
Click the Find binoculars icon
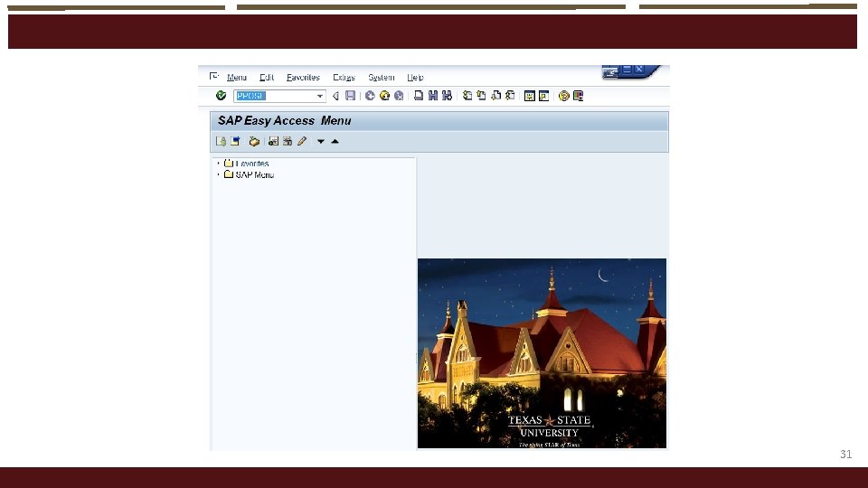tap(433, 96)
